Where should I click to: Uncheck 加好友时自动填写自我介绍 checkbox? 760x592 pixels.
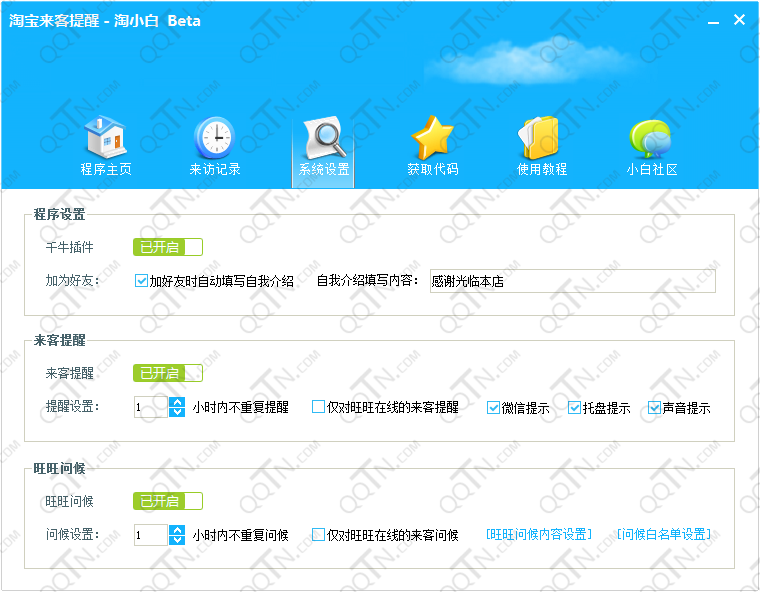pyautogui.click(x=141, y=281)
